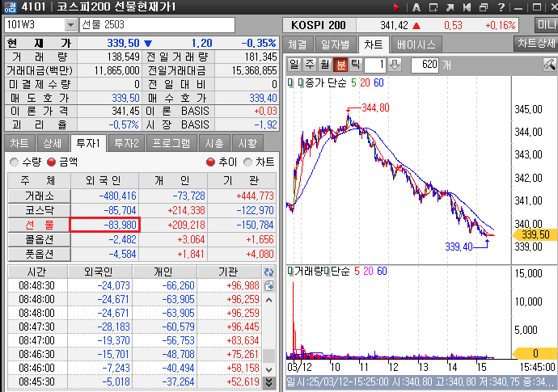Open the 투자1 tab
The image size is (558, 392).
pyautogui.click(x=88, y=143)
